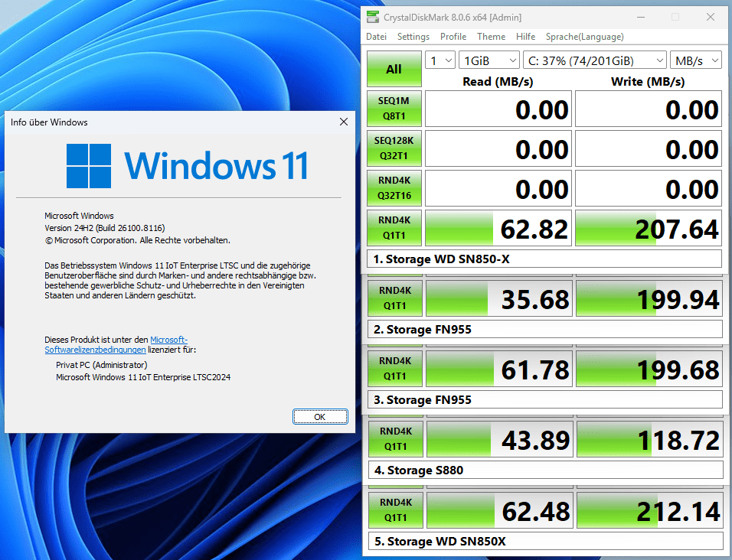
Task: Click the 61.78 read result value
Action: (x=499, y=369)
